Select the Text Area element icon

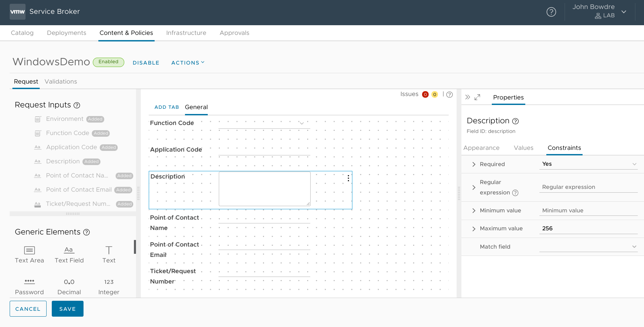[x=29, y=250]
